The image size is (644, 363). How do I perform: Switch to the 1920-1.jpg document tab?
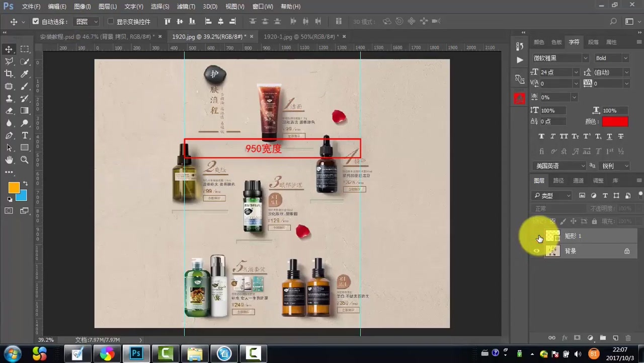coord(301,37)
